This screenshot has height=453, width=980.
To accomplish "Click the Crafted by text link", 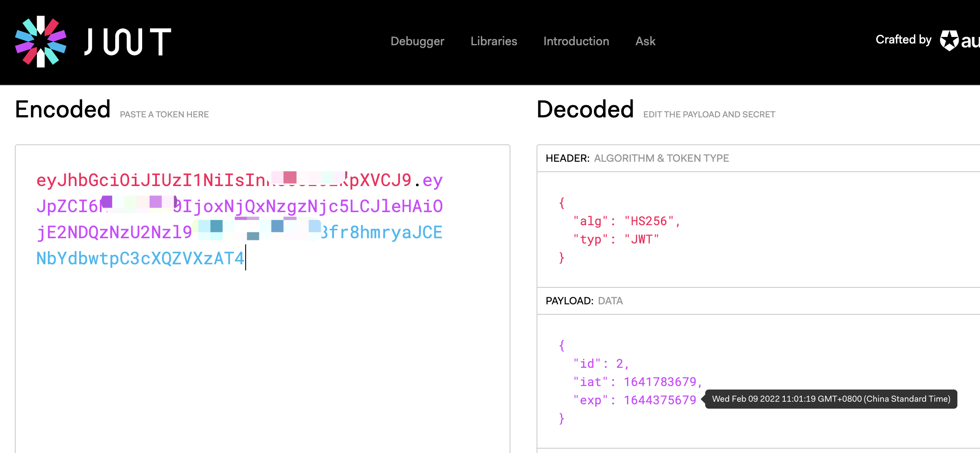I will (x=903, y=40).
